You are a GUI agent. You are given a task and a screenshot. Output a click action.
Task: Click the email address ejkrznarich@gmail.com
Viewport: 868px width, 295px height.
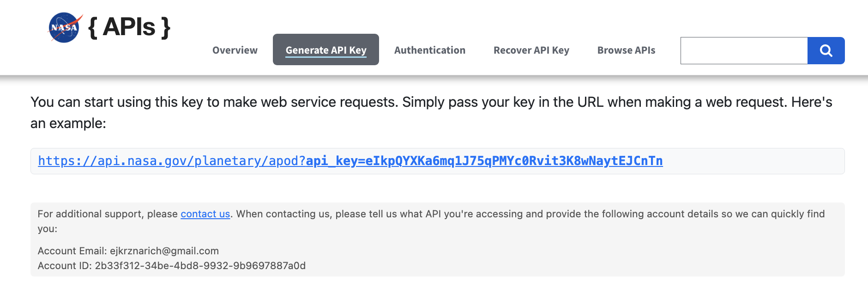(x=164, y=251)
